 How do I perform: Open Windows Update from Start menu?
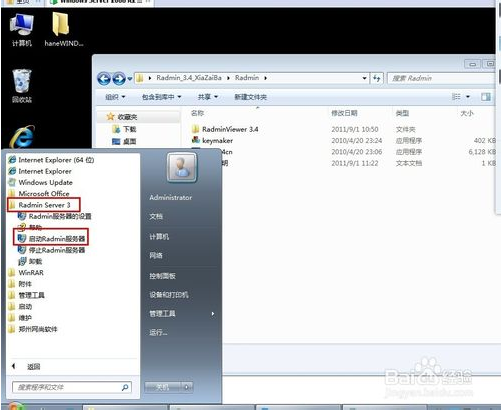pos(41,182)
